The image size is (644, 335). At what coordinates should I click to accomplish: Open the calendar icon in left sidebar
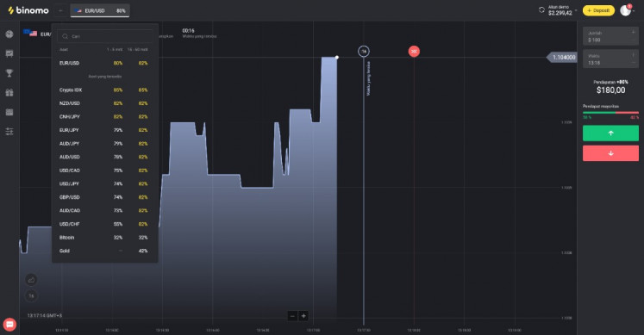(x=9, y=112)
